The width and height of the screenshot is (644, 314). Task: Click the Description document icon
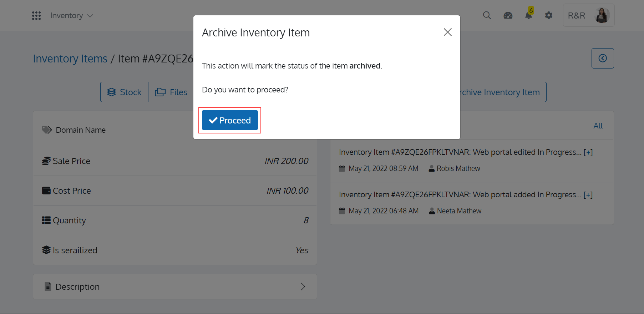tap(48, 287)
